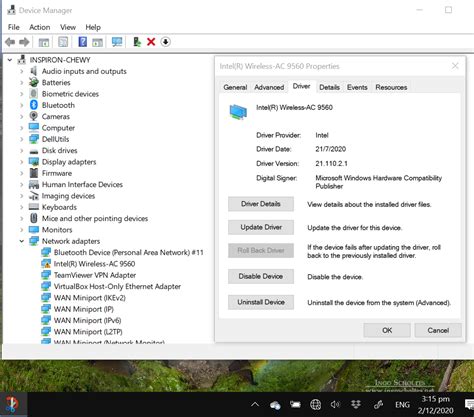The width and height of the screenshot is (474, 417).
Task: Click OK in the Properties dialog
Action: coord(387,330)
